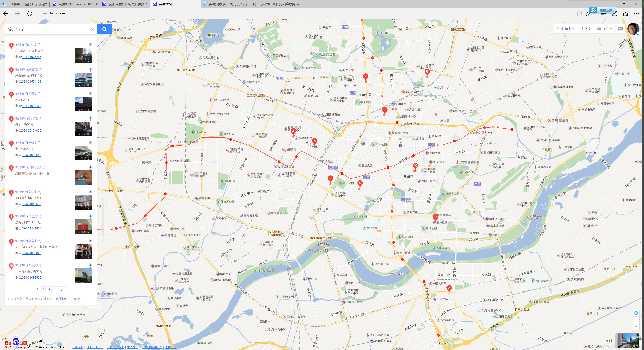This screenshot has width=644, height=350.
Task: Add page to favorites with star icon
Action: click(x=588, y=14)
